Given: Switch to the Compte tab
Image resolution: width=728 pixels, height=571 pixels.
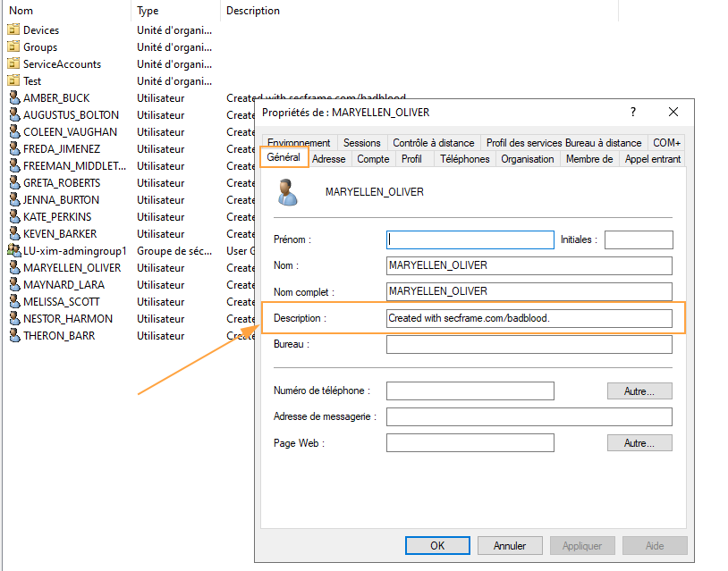Looking at the screenshot, I should (373, 158).
